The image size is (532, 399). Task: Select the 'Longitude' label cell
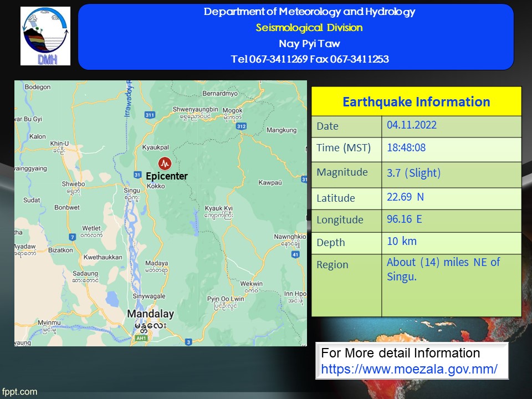(x=346, y=221)
